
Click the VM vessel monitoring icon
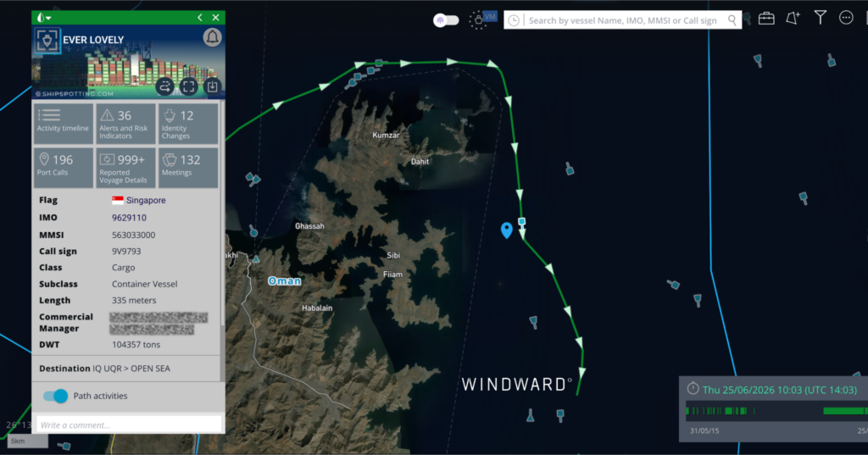tap(482, 19)
